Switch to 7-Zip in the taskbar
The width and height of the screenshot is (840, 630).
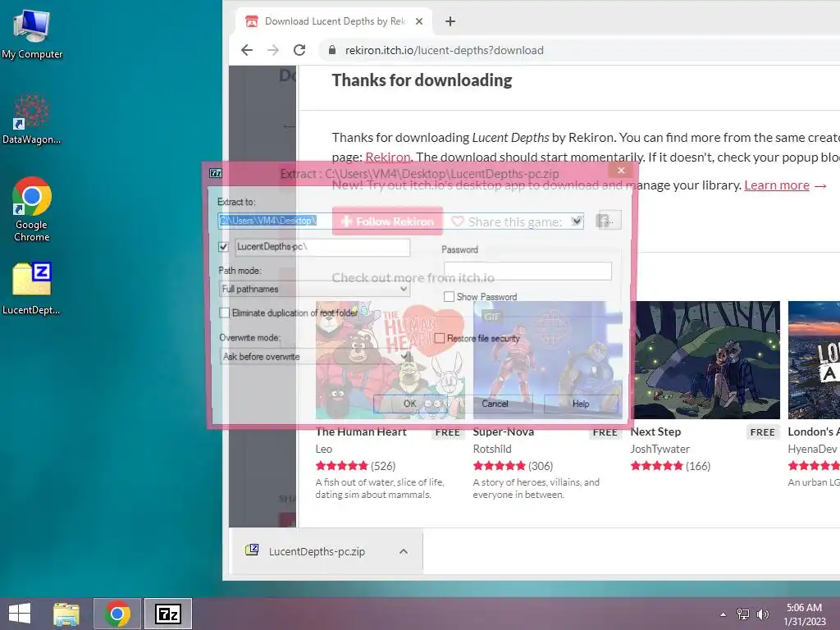click(x=167, y=614)
